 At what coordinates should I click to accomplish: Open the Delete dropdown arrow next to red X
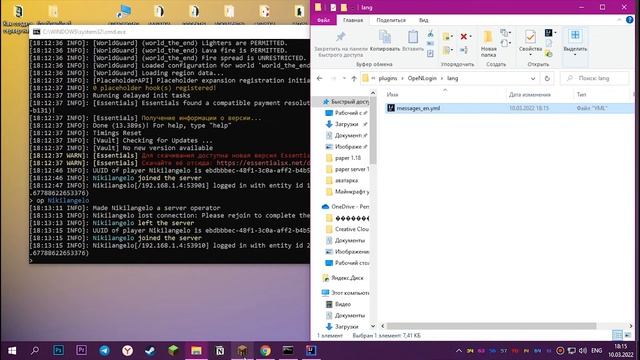click(x=471, y=37)
